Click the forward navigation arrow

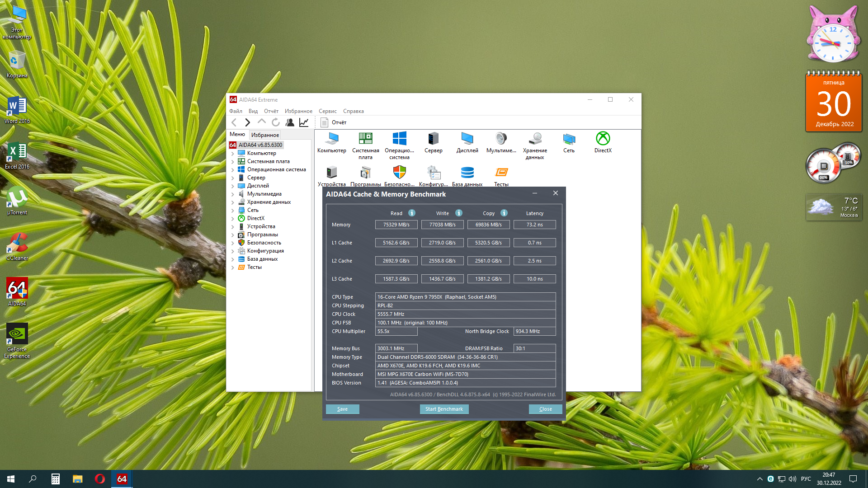[x=247, y=122]
